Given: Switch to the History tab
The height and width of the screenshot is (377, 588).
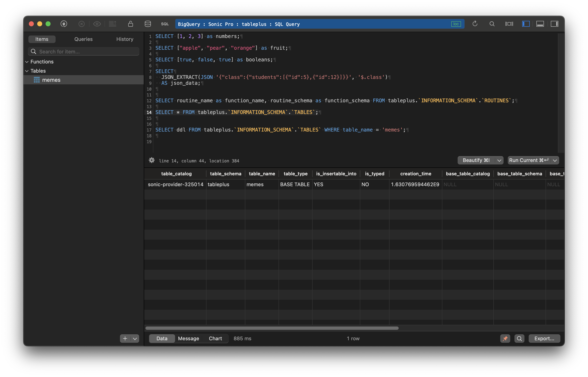Looking at the screenshot, I should (125, 39).
